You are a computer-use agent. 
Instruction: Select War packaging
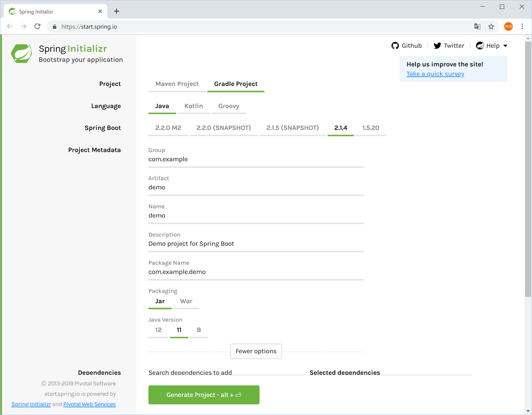click(186, 301)
